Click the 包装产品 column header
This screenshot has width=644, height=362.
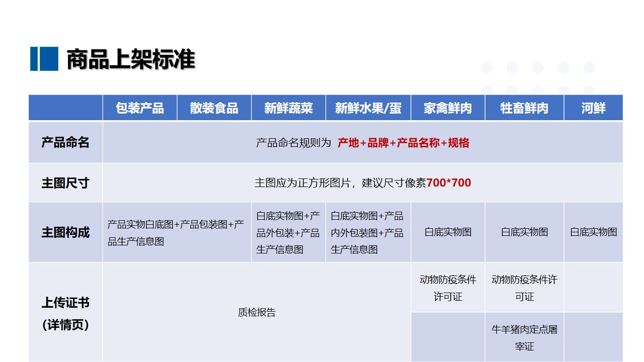(140, 108)
